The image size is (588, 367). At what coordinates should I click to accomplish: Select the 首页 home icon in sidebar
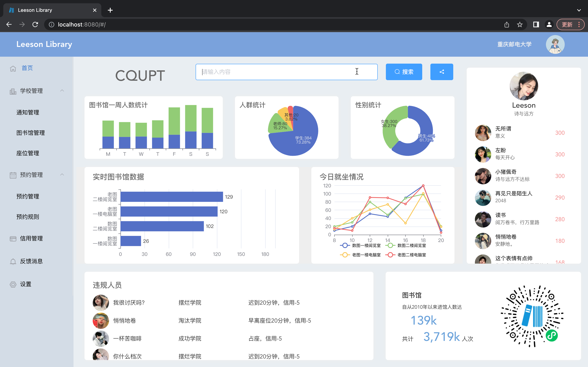click(x=13, y=68)
